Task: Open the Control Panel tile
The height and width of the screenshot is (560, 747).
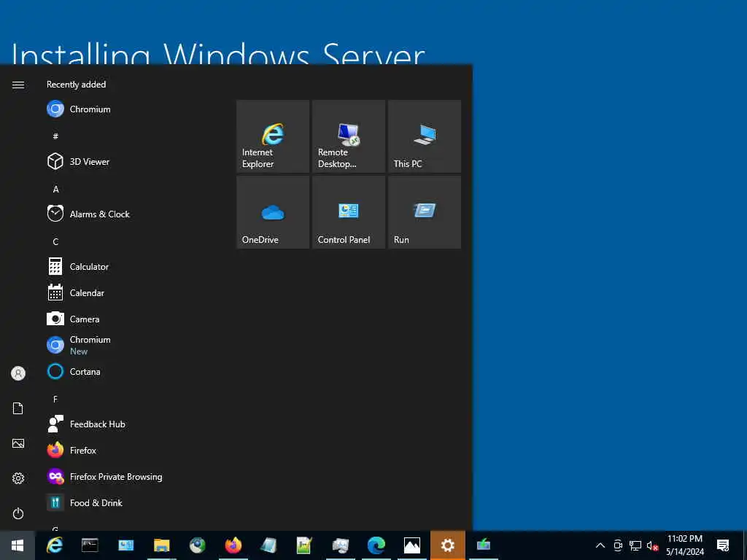Action: [349, 212]
